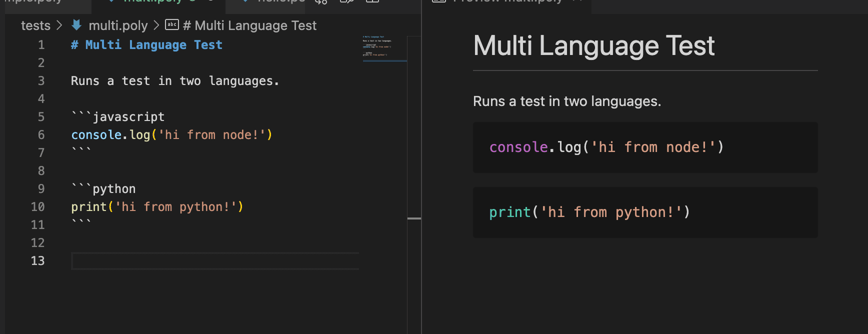Click 'Runs a test in two languages.' in editor
This screenshot has width=868, height=334.
[175, 81]
